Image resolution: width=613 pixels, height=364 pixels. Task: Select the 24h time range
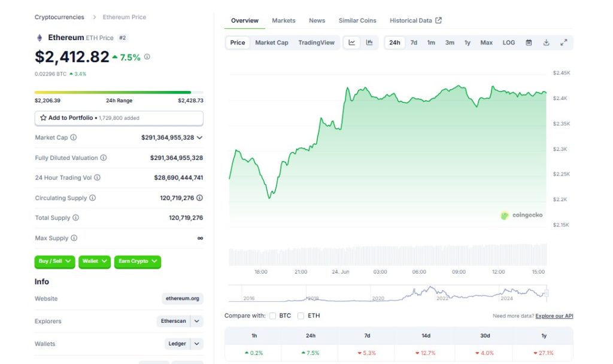pyautogui.click(x=394, y=43)
